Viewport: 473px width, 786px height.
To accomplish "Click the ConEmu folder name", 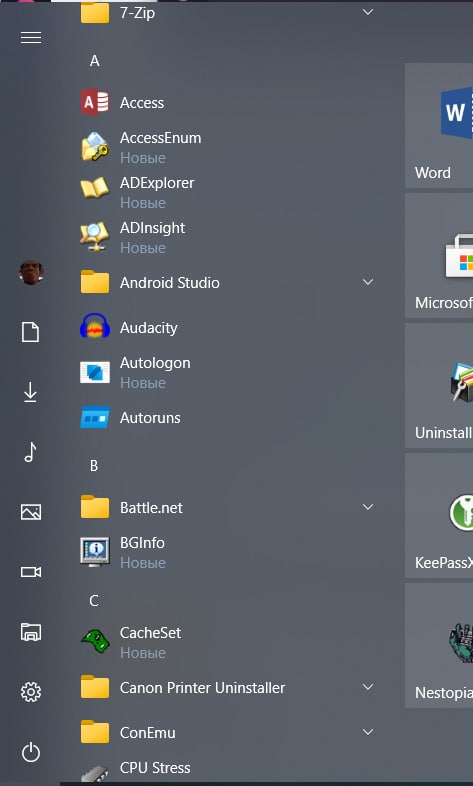I will pyautogui.click(x=148, y=733).
